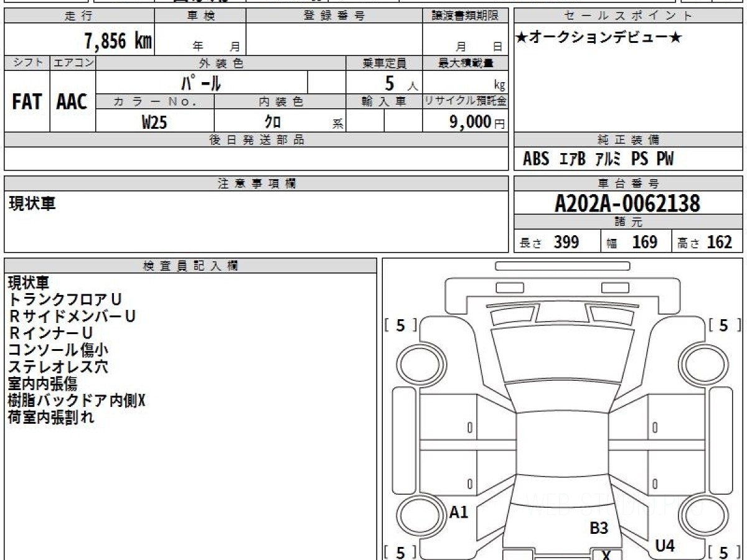Click the A1 damage marker on car diagram
The image size is (747, 560).
tap(459, 512)
